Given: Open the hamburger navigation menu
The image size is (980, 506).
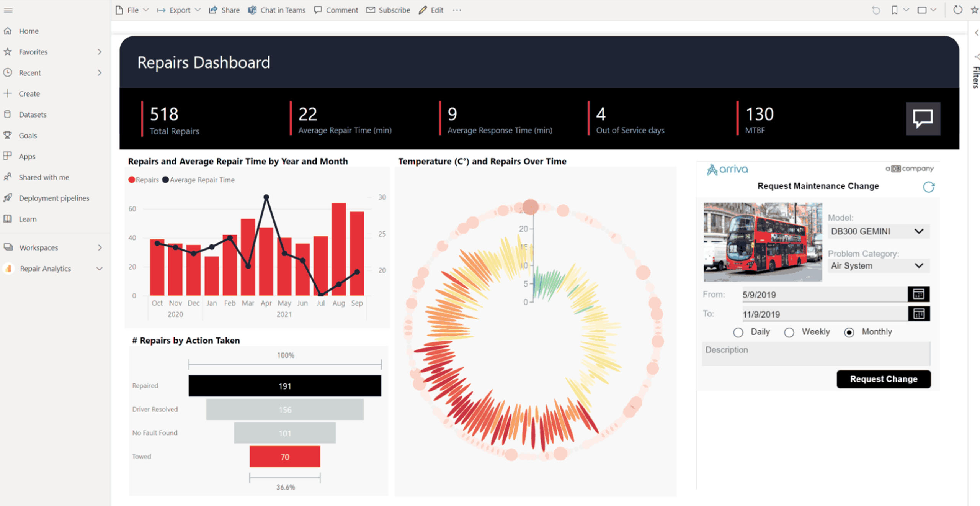Looking at the screenshot, I should click(8, 10).
